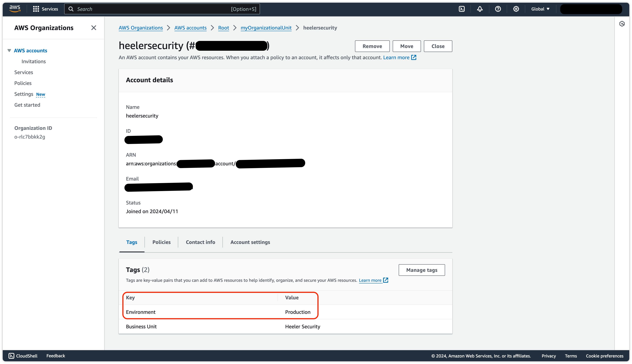632x364 pixels.
Task: Open the Privacy footer link
Action: (549, 356)
